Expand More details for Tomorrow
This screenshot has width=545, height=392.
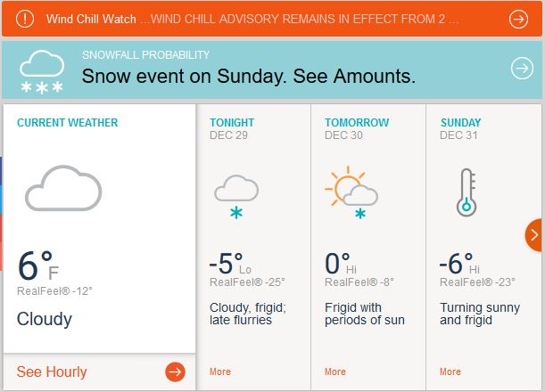[335, 372]
